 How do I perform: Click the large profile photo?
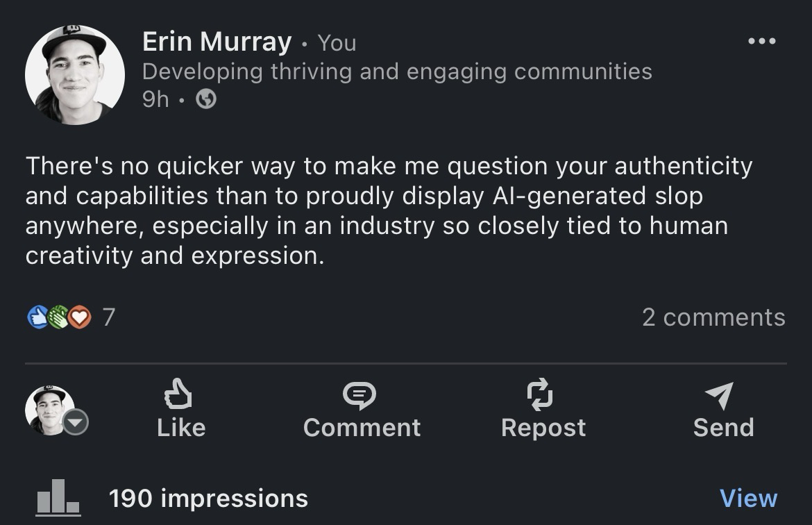tap(75, 75)
